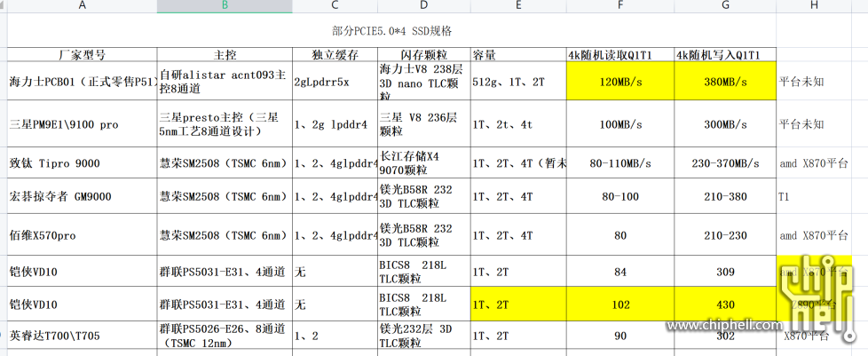
Task: Select column B header
Action: point(225,6)
